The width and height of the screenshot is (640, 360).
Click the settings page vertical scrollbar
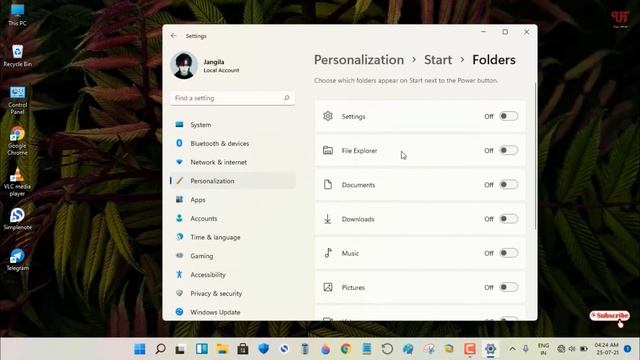tap(535, 156)
